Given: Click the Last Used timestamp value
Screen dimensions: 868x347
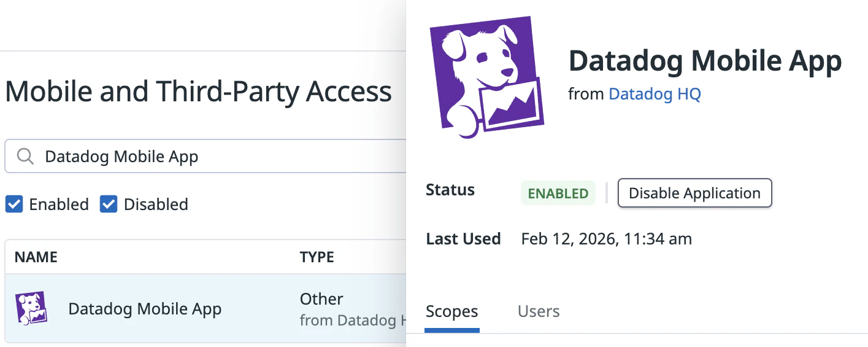Looking at the screenshot, I should coord(606,239).
